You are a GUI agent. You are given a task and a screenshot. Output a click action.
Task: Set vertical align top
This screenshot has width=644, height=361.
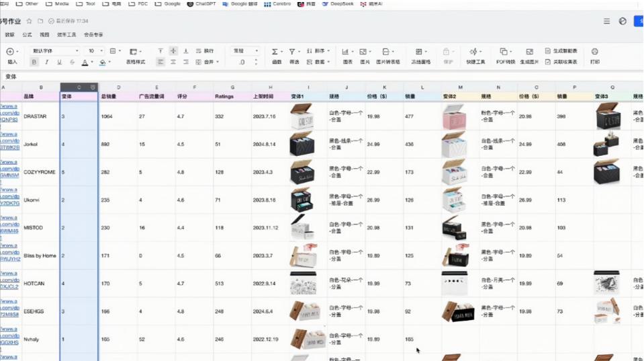coord(160,51)
